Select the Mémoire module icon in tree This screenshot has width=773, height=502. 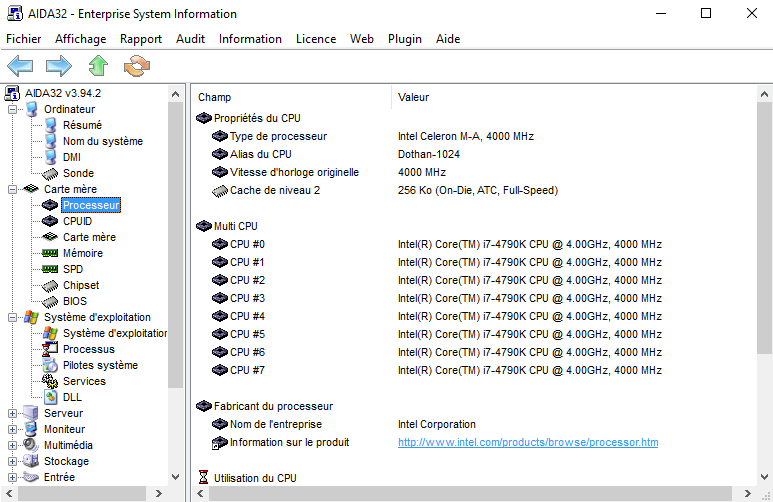[x=50, y=253]
